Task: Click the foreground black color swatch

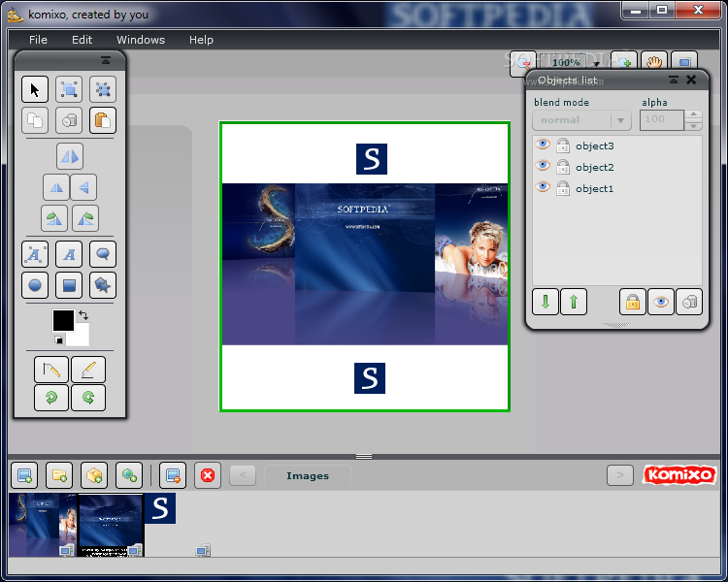Action: [63, 321]
